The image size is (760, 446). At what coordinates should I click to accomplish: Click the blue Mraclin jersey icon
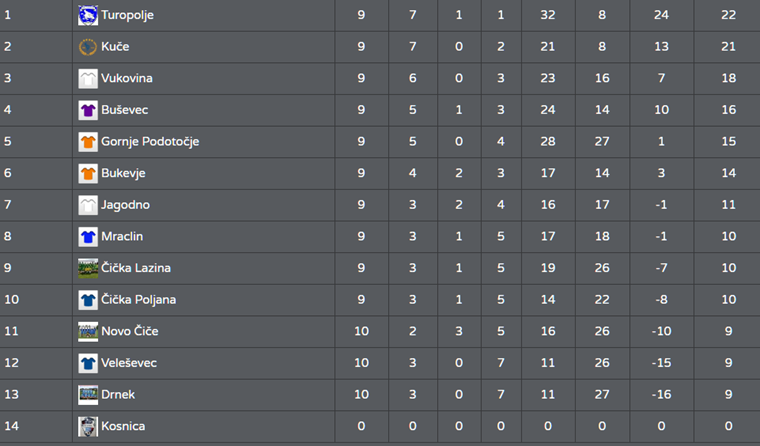88,237
